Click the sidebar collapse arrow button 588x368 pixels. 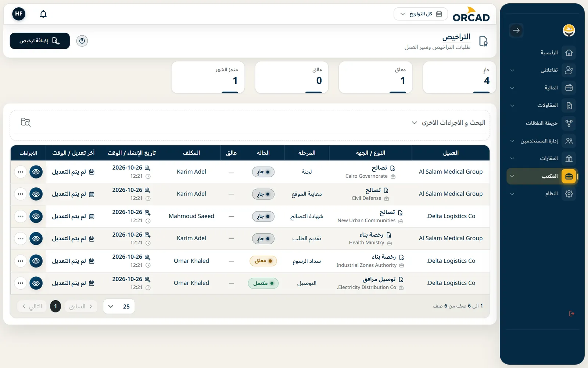[516, 31]
